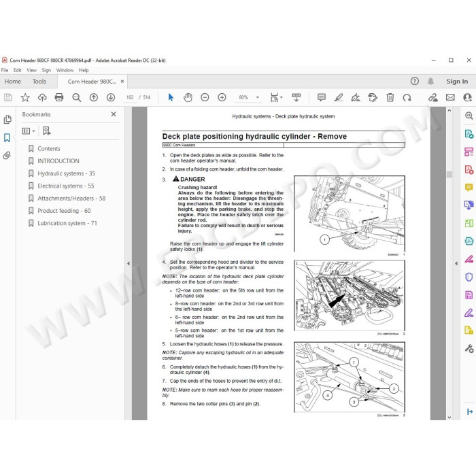Collapse the left navigation pane arrow
476x476 pixels.
point(129,263)
